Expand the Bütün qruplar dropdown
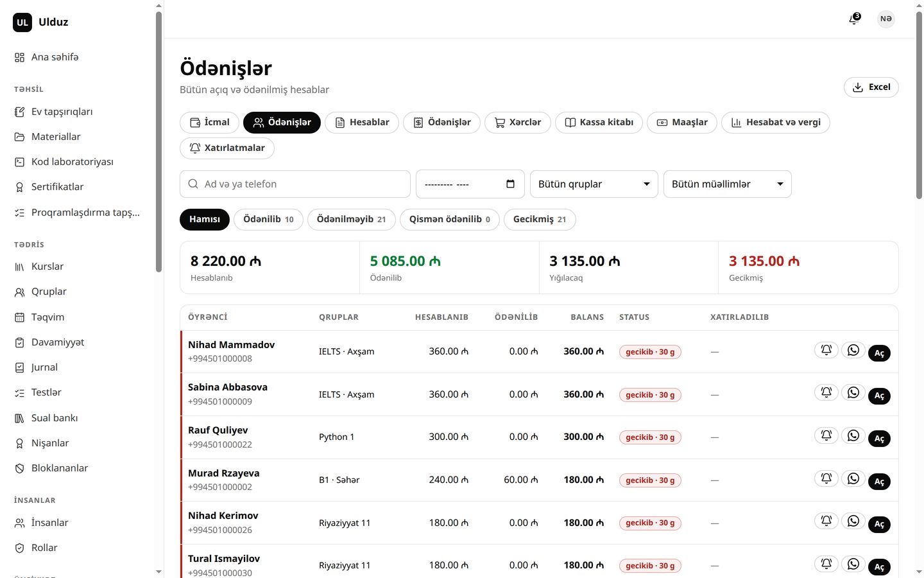The width and height of the screenshot is (924, 578). coord(594,184)
